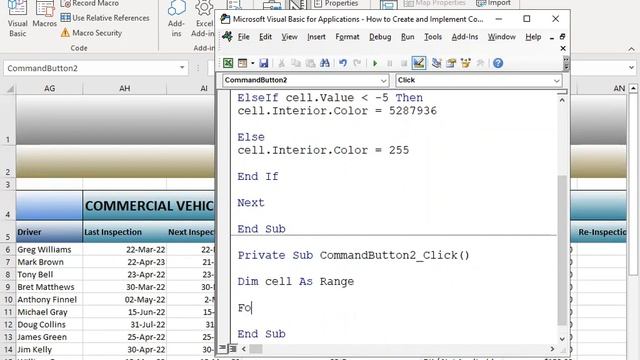640x360 pixels.
Task: Click the Break pause icon
Action: point(389,63)
